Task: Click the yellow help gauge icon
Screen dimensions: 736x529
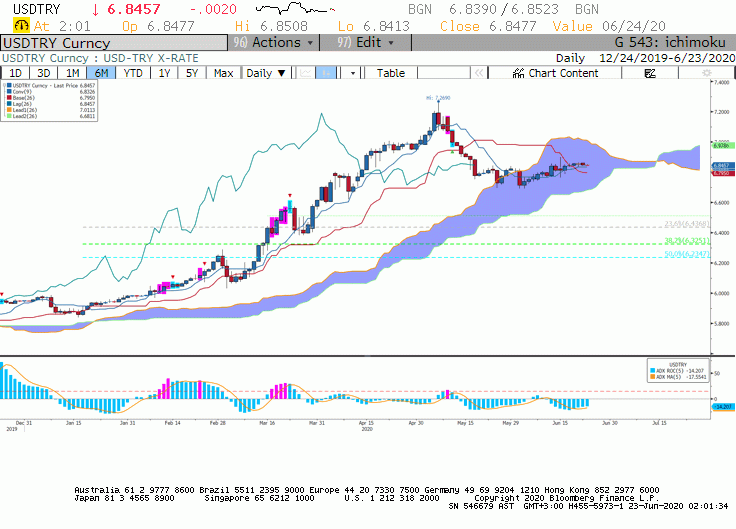Action: click(x=21, y=25)
